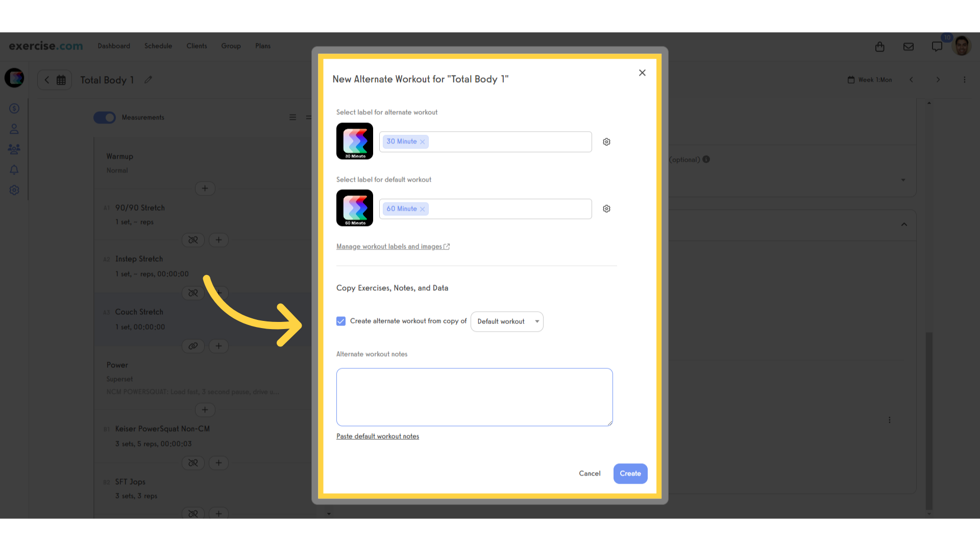Open the Default workout dropdown

[507, 321]
